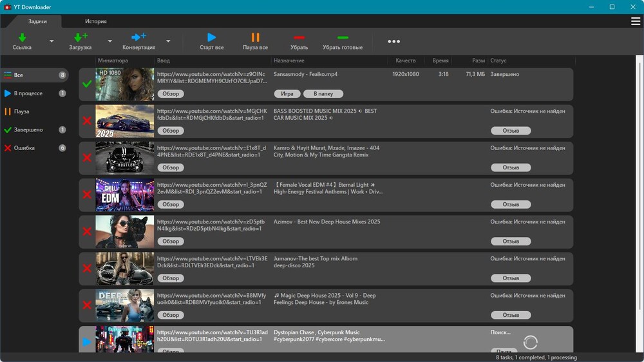Image resolution: width=644 pixels, height=362 pixels.
Task: Click the Sansasmody HD 1080 thumbnail
Action: [125, 84]
